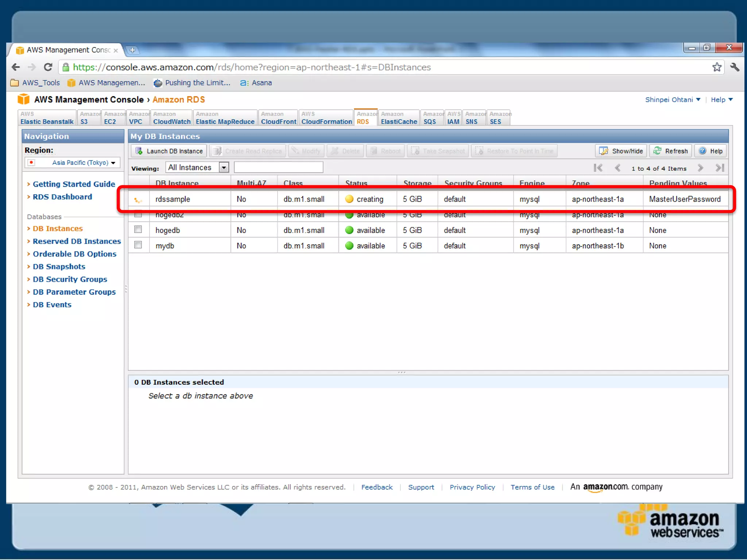Open the DB Security Groups link

point(70,279)
